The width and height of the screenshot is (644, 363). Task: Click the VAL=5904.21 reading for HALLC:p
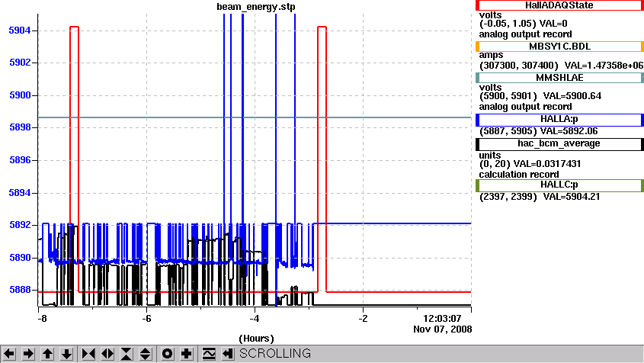pyautogui.click(x=572, y=197)
